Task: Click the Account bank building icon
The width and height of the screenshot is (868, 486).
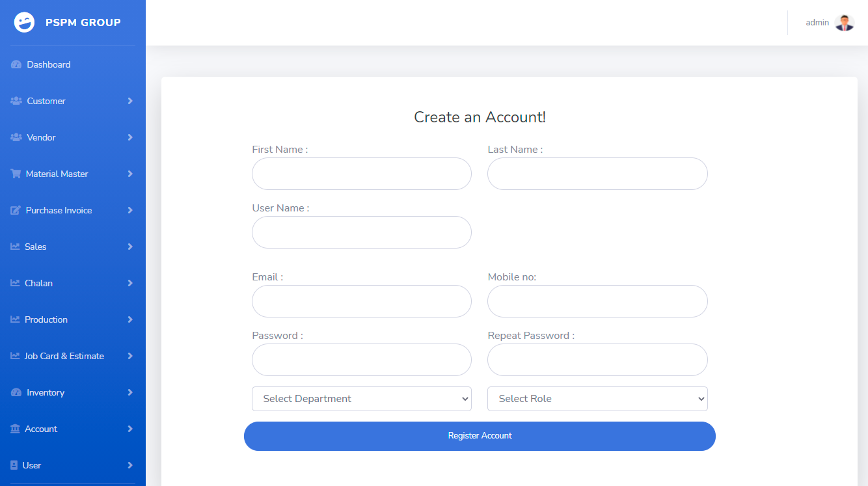Action: [15, 429]
